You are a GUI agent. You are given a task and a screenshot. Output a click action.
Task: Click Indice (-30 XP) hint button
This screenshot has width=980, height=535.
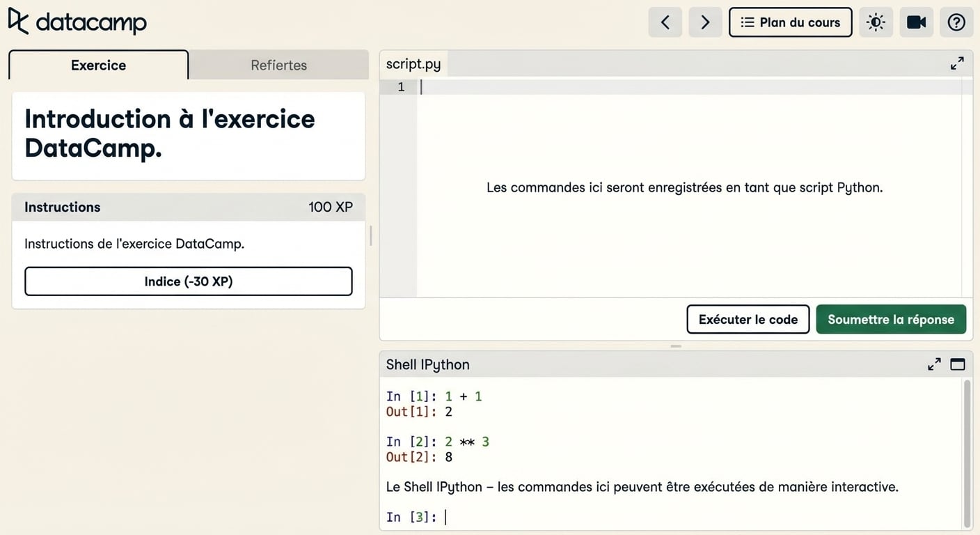click(x=189, y=281)
